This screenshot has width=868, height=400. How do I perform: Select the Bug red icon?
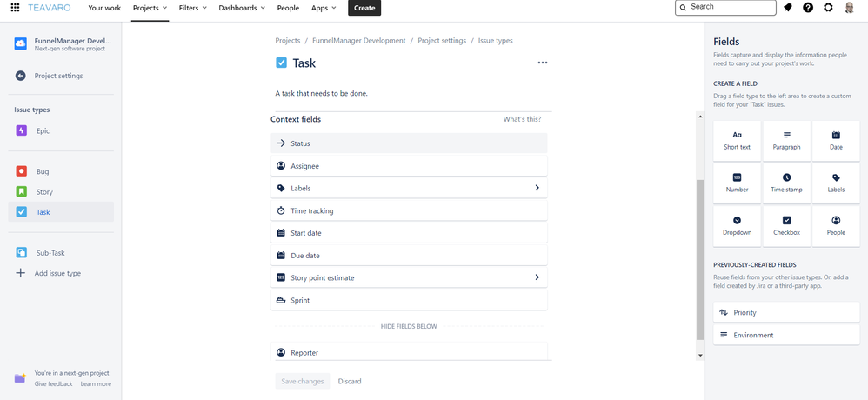(x=21, y=171)
